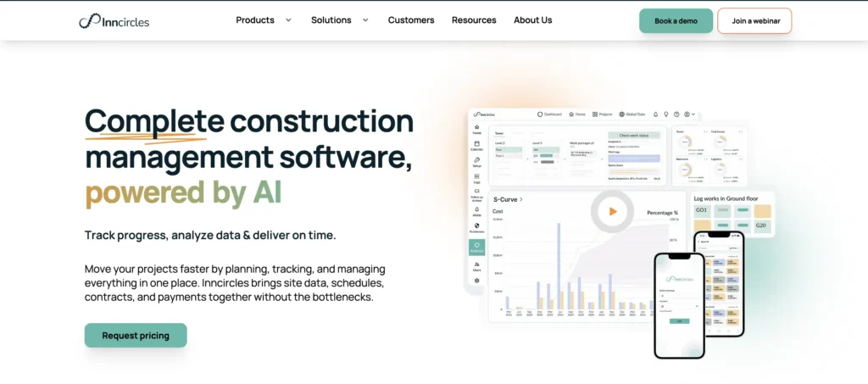Image resolution: width=868 pixels, height=384 pixels.
Task: Open the profile dropdown caret in dashboard
Action: coord(693,114)
